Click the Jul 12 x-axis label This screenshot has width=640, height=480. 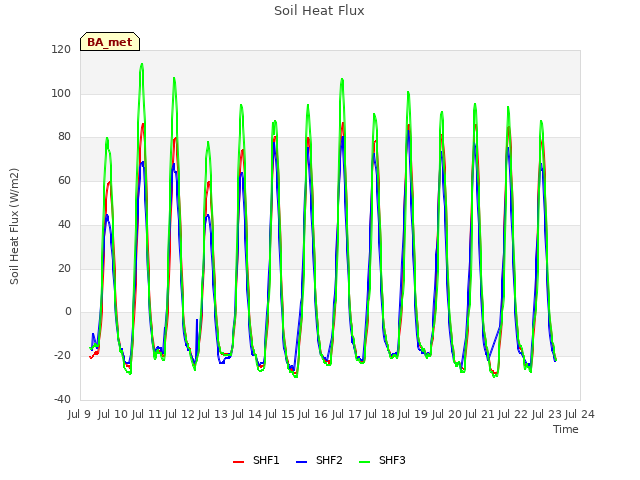(179, 414)
